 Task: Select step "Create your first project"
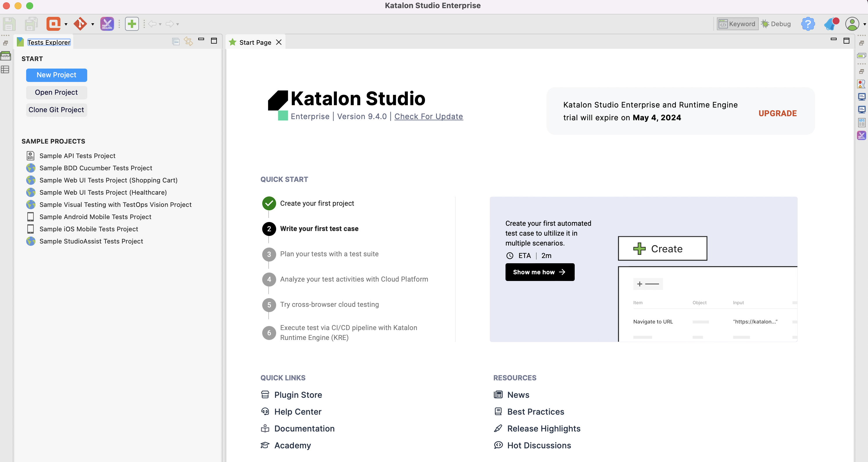(308, 203)
